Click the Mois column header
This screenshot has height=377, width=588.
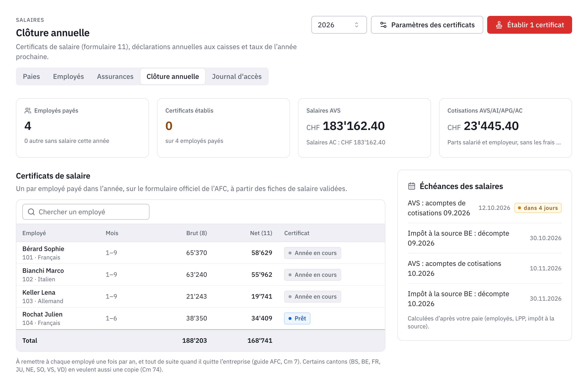[112, 233]
